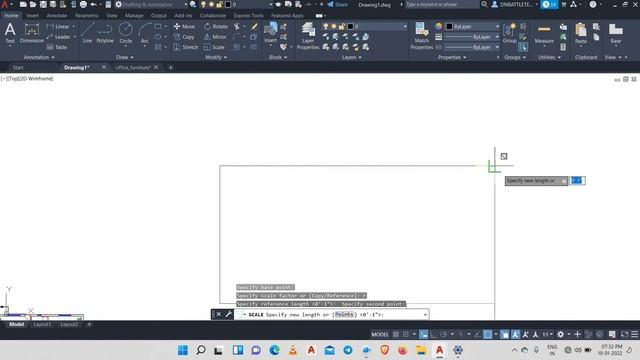640x360 pixels.
Task: Select the Circle tool
Action: [126, 33]
